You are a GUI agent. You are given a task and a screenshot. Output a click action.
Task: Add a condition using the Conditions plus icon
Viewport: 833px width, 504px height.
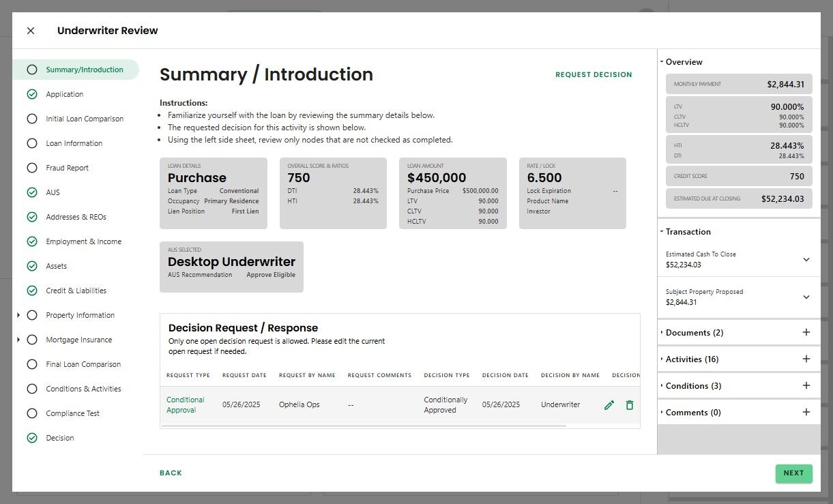806,386
